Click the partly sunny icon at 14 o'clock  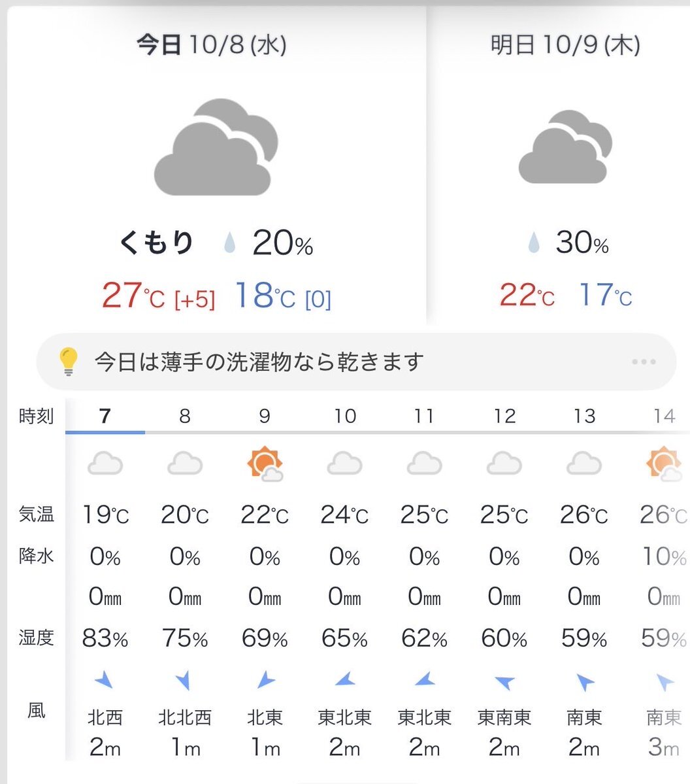click(664, 464)
